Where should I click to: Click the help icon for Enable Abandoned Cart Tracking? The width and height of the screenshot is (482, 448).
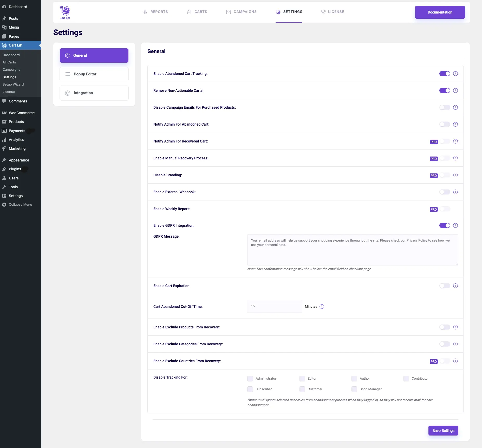click(x=455, y=74)
